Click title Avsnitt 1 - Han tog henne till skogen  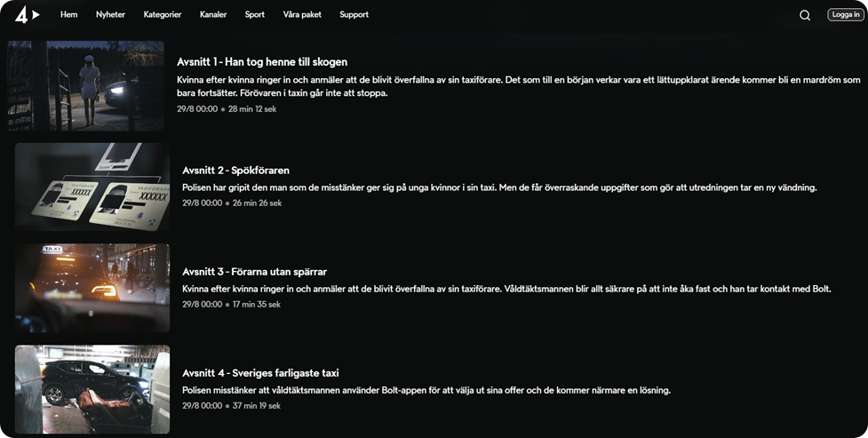(x=262, y=62)
